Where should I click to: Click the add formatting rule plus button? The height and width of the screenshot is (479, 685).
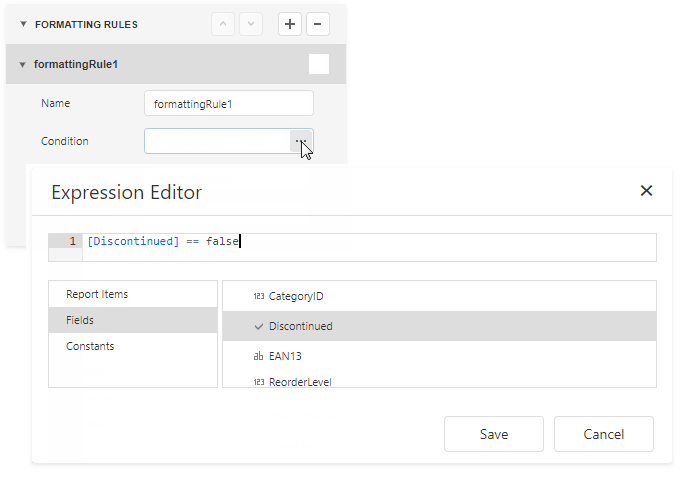coord(290,24)
